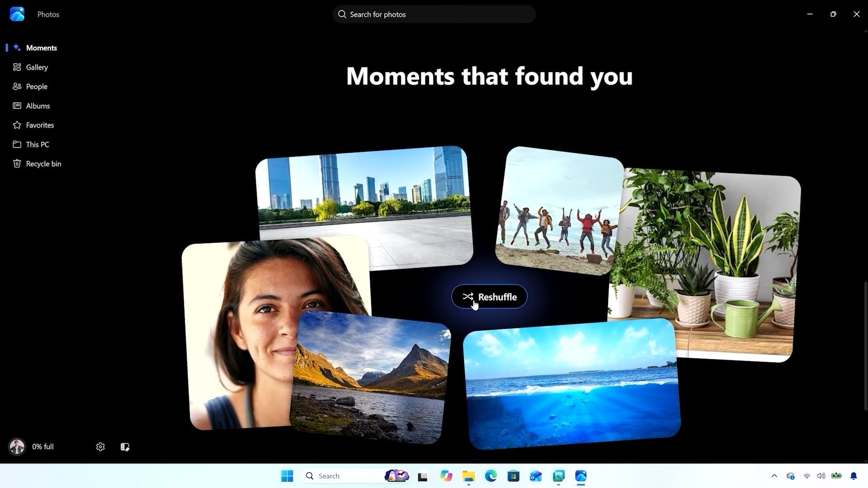Click the Photos app icon in the taskbar
This screenshot has height=488, width=868.
tap(581, 476)
